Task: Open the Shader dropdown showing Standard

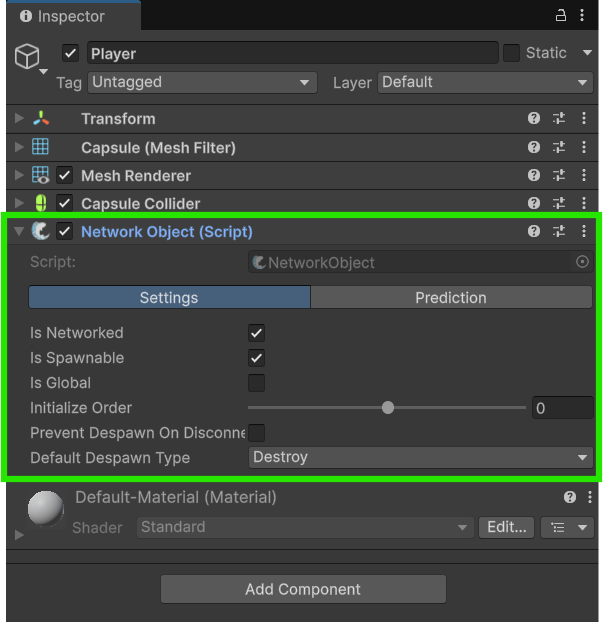Action: click(x=305, y=527)
